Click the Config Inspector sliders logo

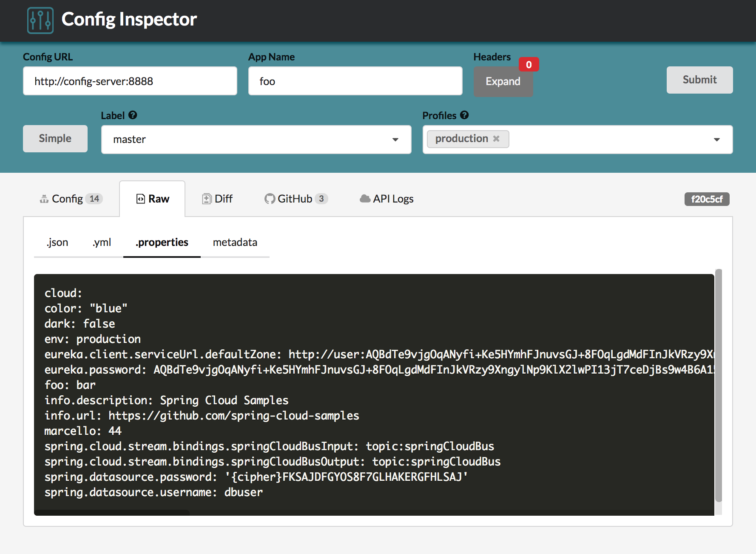pos(40,20)
